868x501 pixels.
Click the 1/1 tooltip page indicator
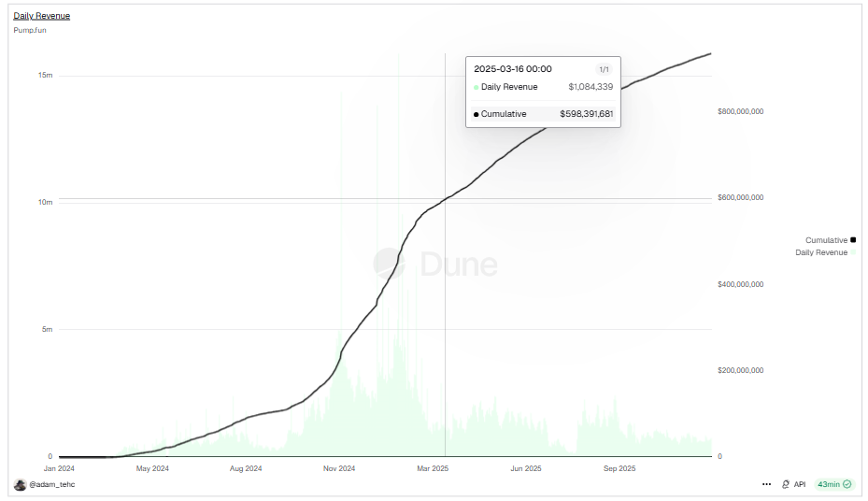pos(603,69)
